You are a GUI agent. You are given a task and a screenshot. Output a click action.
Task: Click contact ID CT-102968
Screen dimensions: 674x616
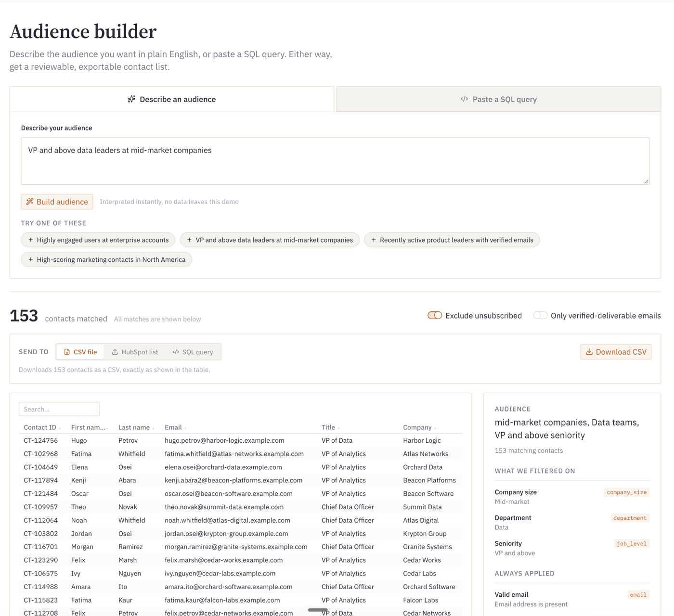pos(40,454)
